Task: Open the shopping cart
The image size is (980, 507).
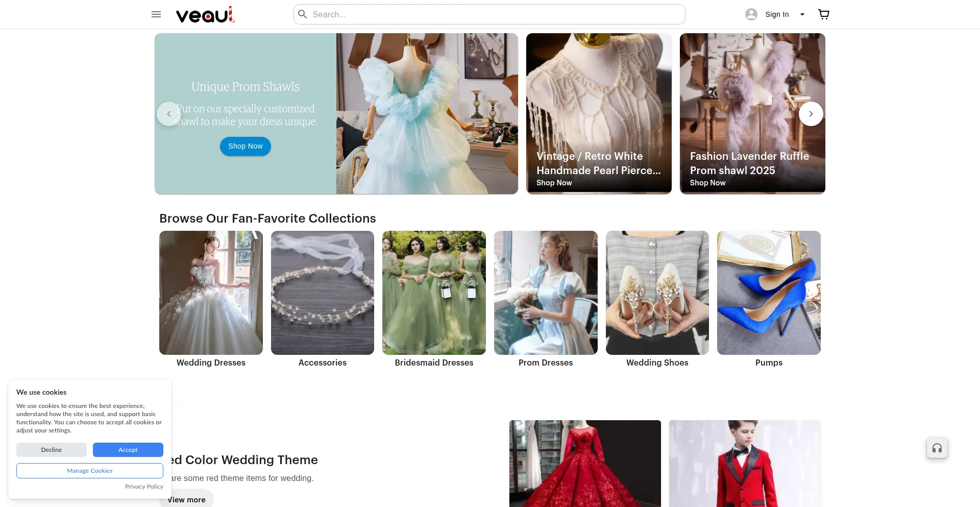Action: tap(823, 14)
